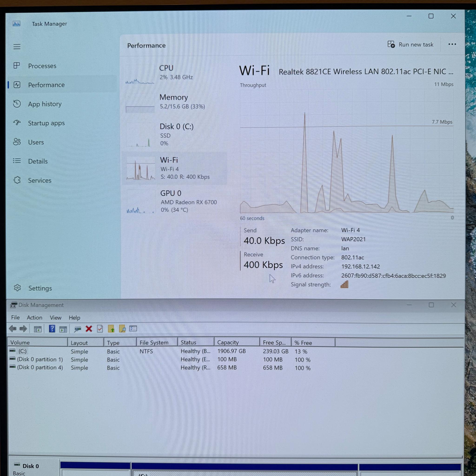This screenshot has height=476, width=476.
Task: Click the folder with green arrow toolbar icon
Action: (111, 329)
